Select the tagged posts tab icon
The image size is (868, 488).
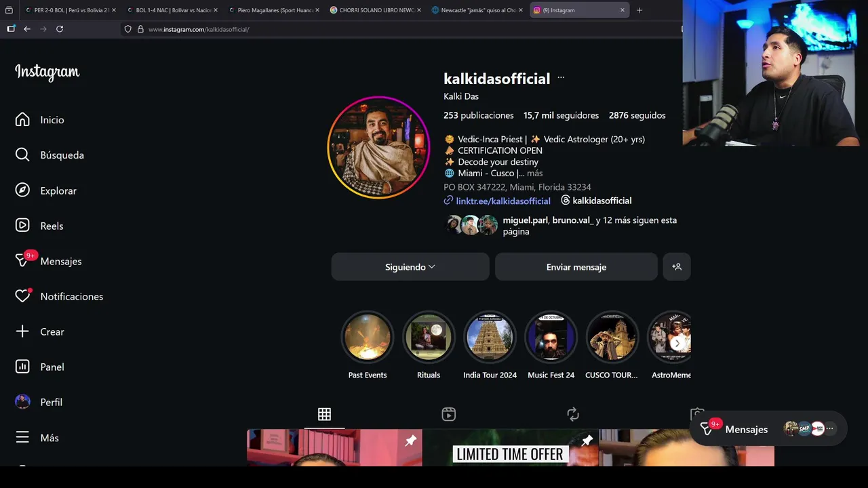(697, 414)
